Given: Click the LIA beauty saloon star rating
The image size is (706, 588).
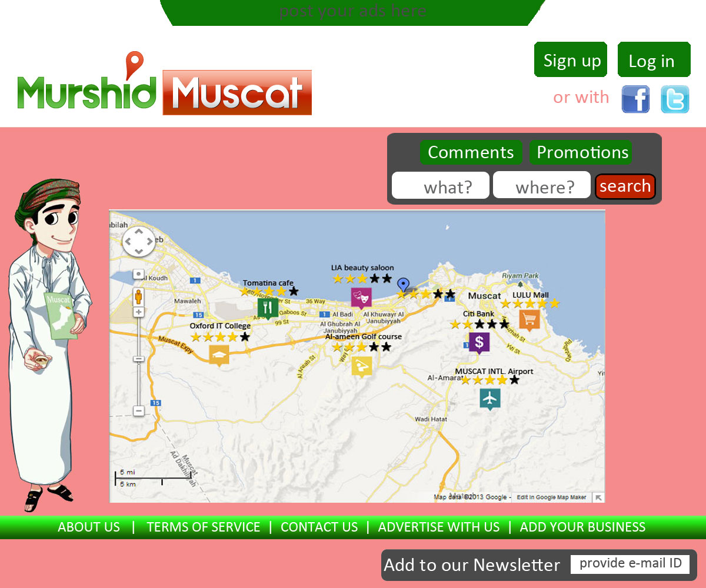Looking at the screenshot, I should [x=362, y=278].
